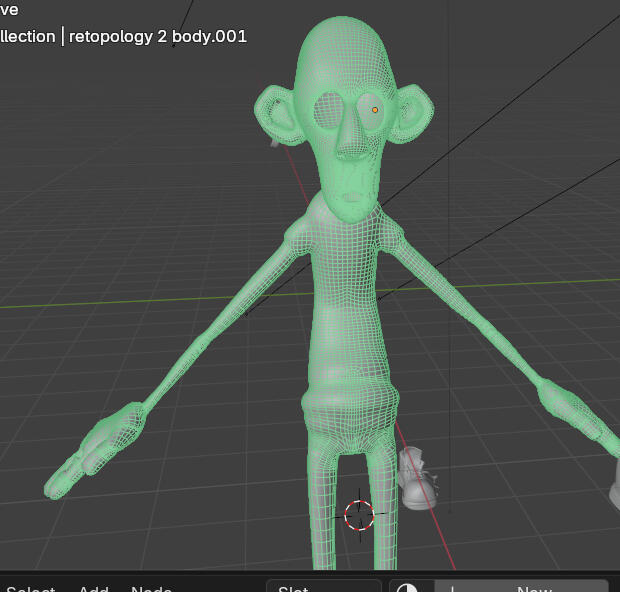Click the 3D cursor between the legs
Screen dimensions: 620x592
(x=359, y=515)
